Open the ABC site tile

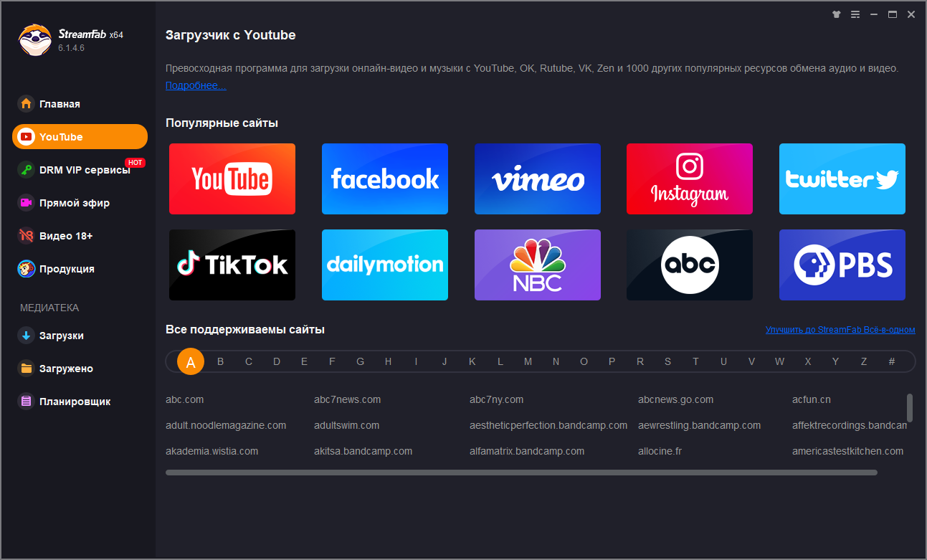click(x=690, y=265)
